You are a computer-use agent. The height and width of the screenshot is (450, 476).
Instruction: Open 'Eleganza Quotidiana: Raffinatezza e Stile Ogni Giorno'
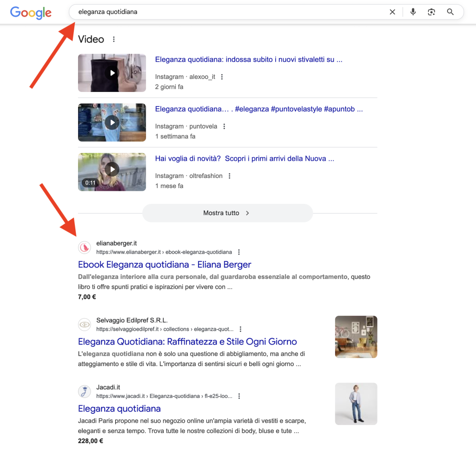pyautogui.click(x=187, y=341)
